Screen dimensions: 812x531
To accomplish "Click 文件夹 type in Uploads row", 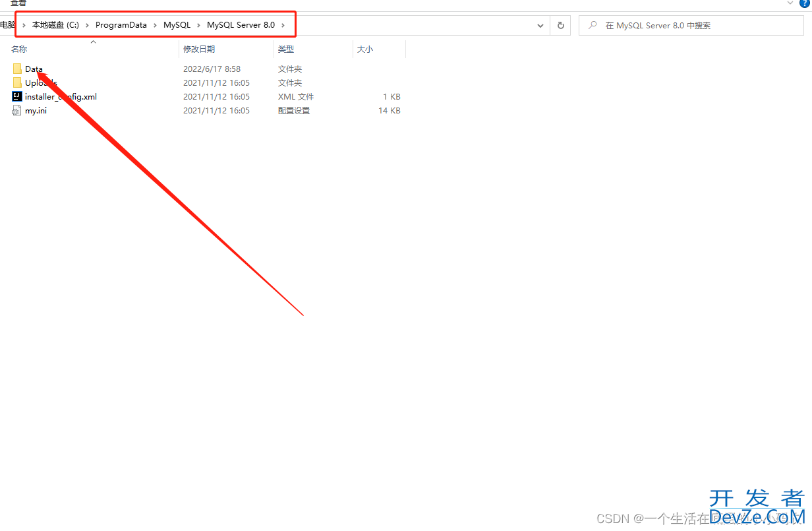I will point(290,82).
